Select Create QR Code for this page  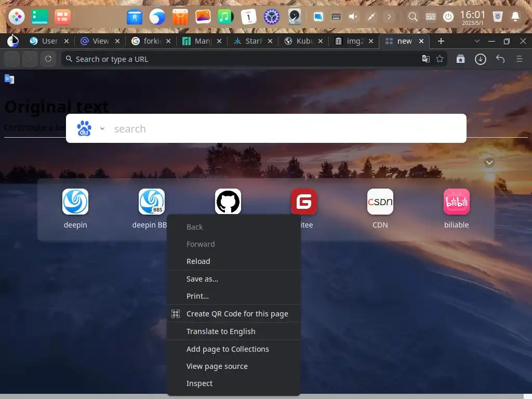[233, 314]
